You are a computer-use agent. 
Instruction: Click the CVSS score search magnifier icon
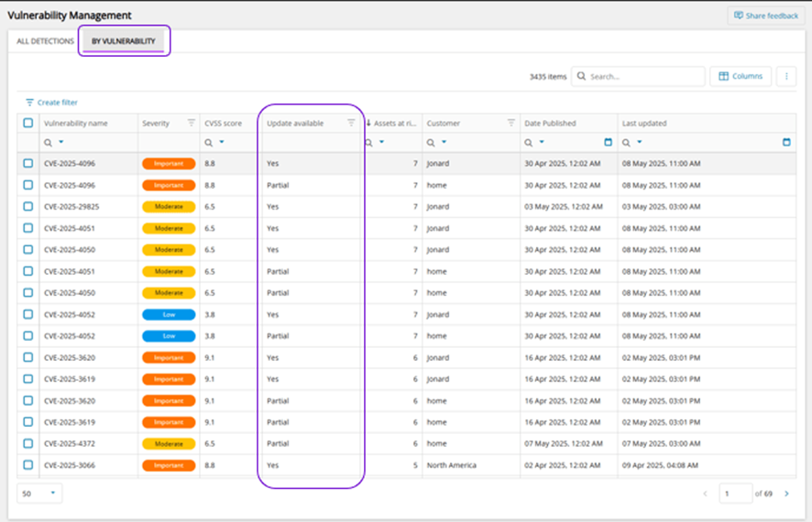point(209,142)
